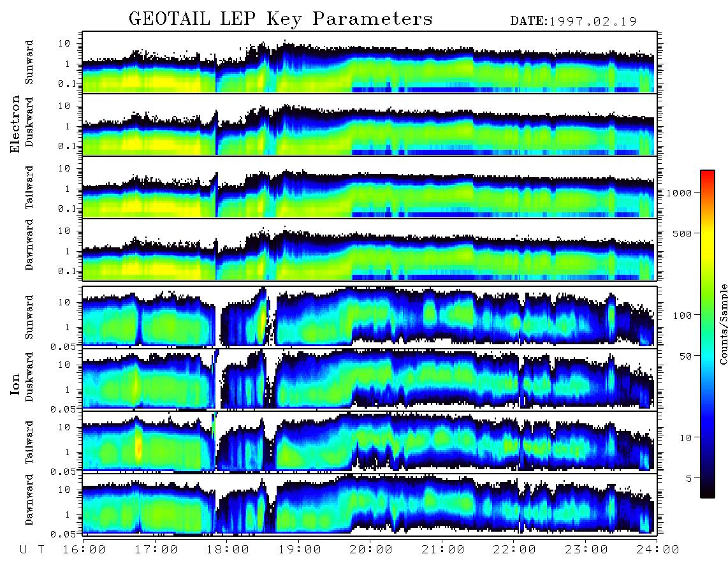
Task: Click the 100 value on color bar
Action: coord(683,316)
